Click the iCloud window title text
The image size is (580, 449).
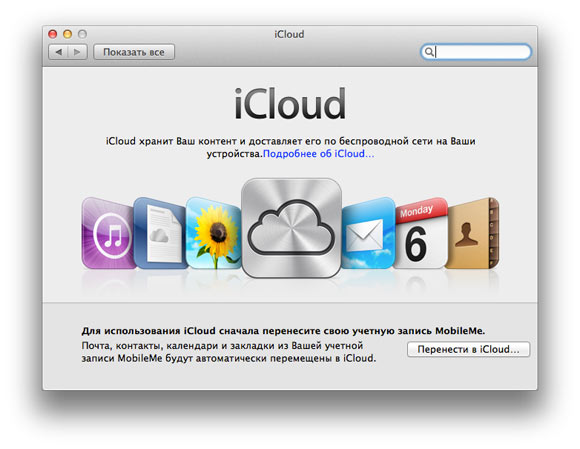coord(289,34)
